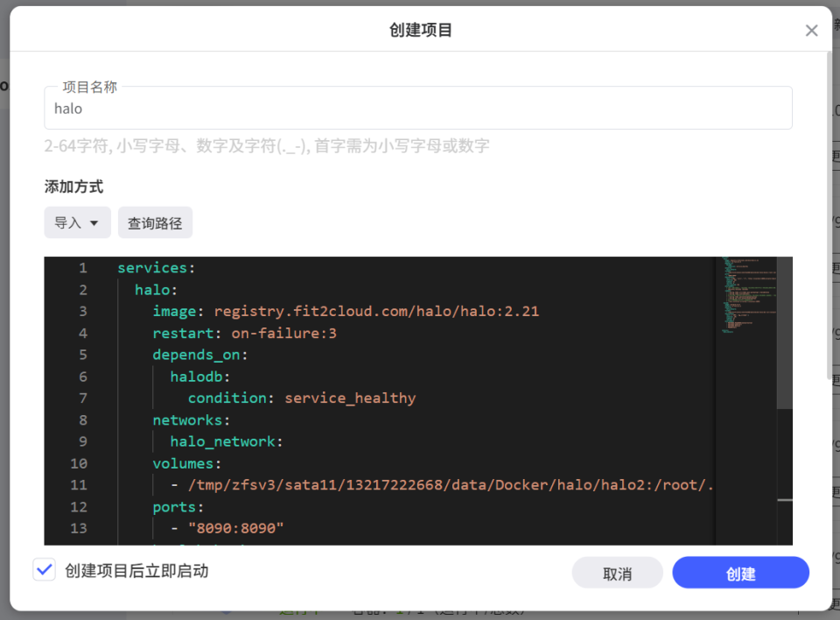Click the 查询路径 button

click(155, 222)
